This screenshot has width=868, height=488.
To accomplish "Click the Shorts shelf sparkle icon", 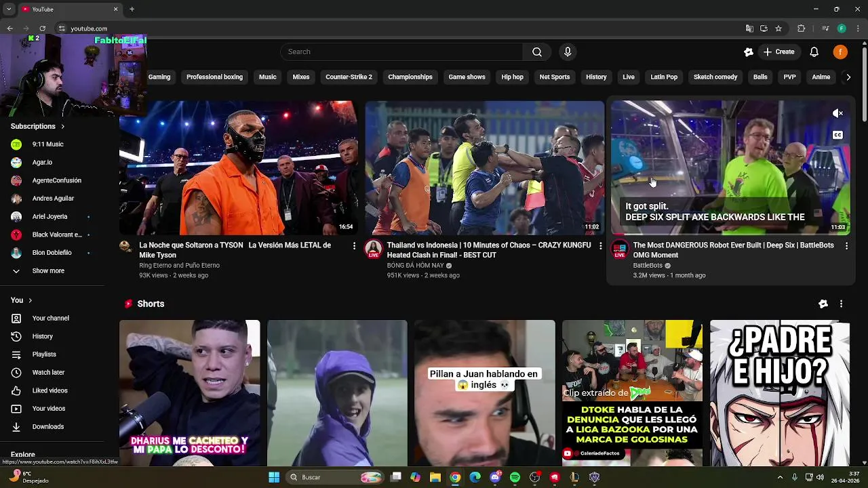I will (x=823, y=304).
